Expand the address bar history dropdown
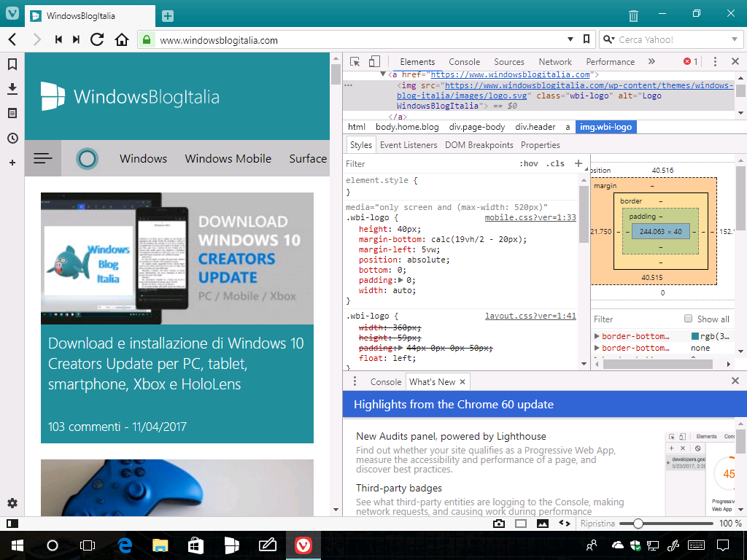Viewport: 747px width, 560px height. pyautogui.click(x=570, y=39)
